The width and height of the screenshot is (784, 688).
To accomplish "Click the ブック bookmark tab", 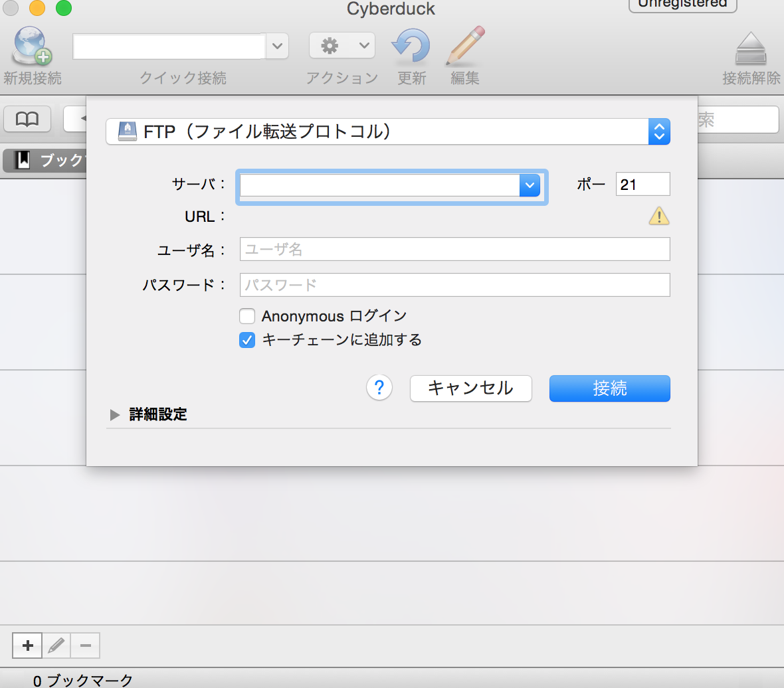I will click(x=45, y=161).
